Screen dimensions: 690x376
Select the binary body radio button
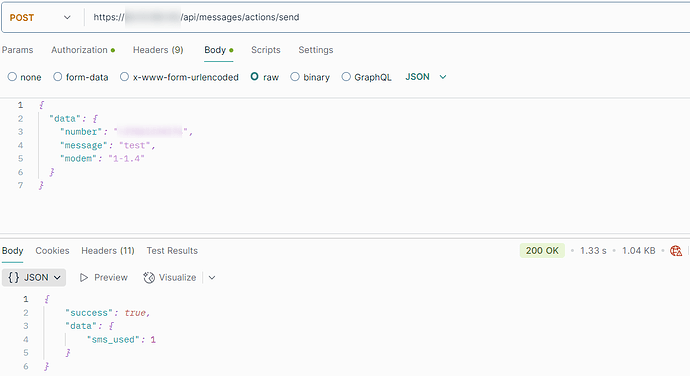point(295,77)
